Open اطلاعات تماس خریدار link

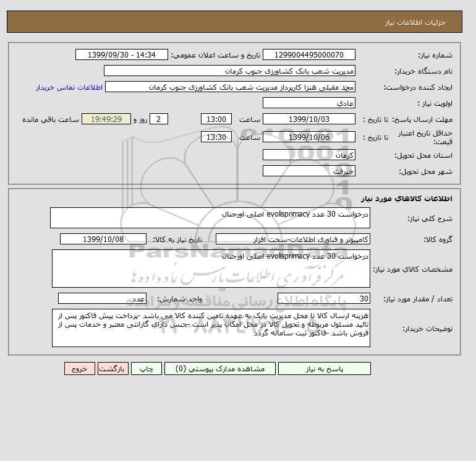(69, 87)
